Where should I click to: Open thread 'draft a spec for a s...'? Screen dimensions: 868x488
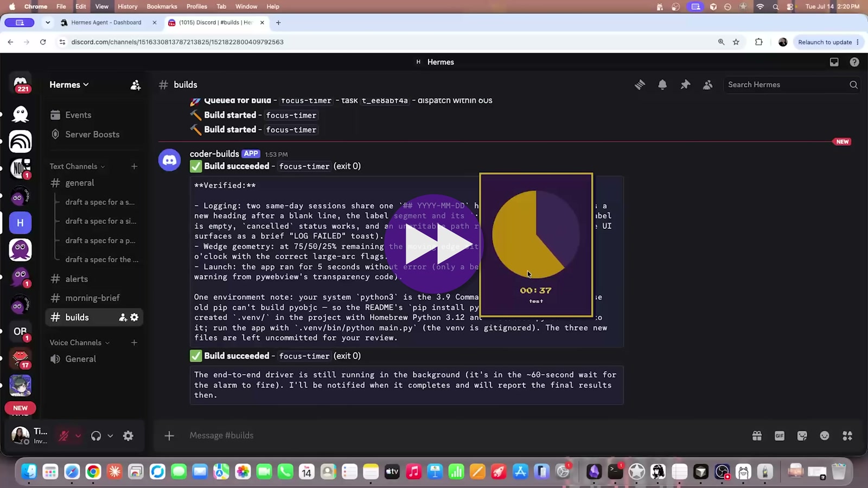pyautogui.click(x=100, y=202)
